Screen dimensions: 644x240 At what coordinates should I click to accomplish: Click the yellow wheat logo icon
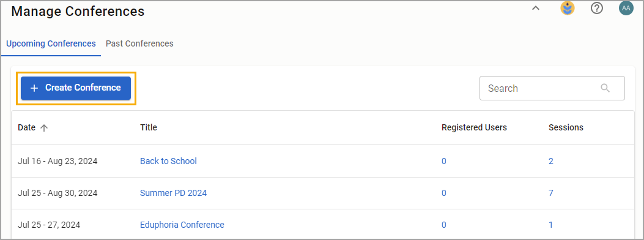pos(567,8)
